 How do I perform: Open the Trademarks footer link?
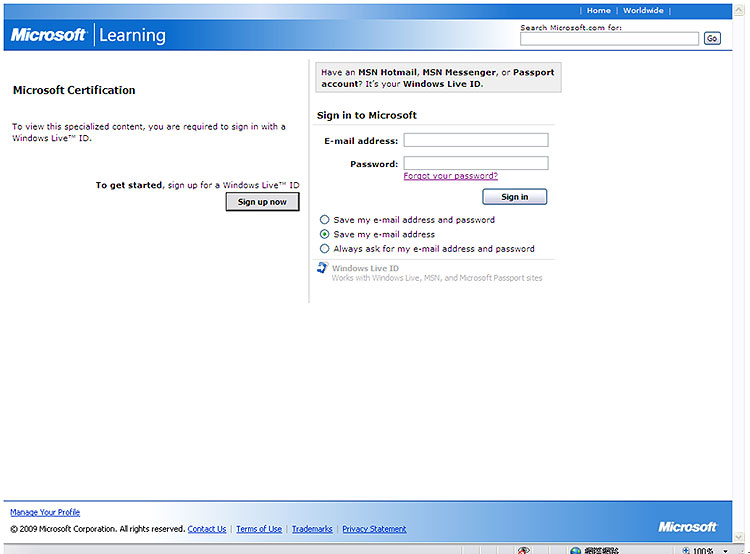click(x=312, y=529)
